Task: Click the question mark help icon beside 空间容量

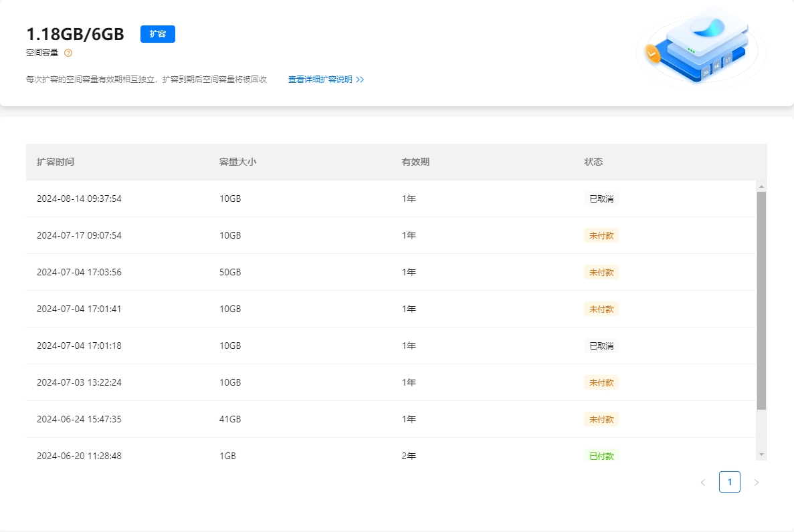Action: (x=68, y=53)
